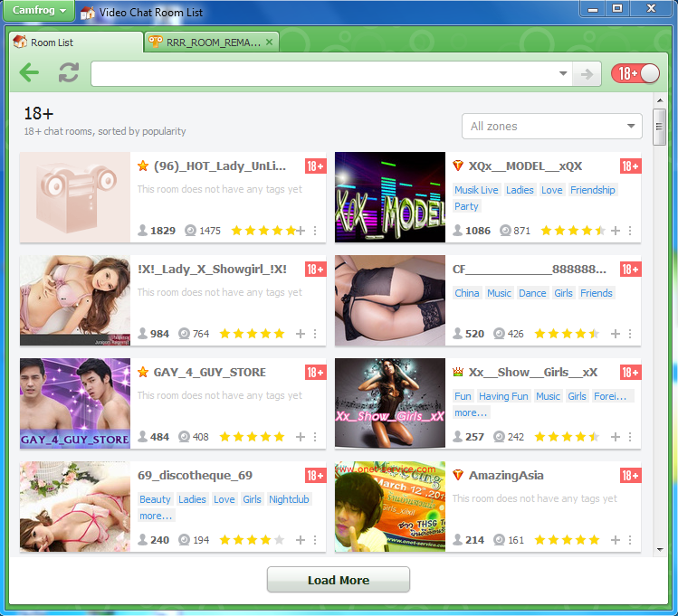Click the diamond icon beside AmazingAsia

pyautogui.click(x=458, y=475)
